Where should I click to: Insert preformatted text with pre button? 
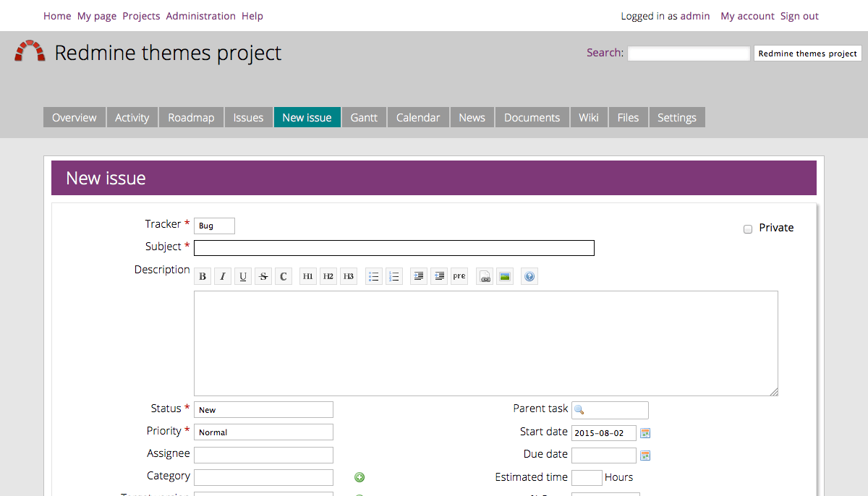tap(459, 276)
